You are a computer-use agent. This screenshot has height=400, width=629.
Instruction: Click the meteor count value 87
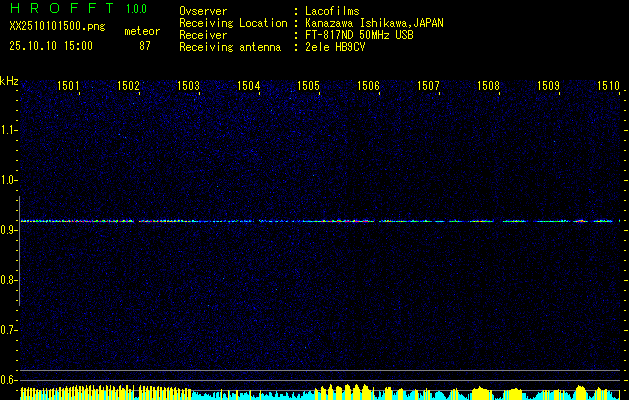[x=145, y=46]
